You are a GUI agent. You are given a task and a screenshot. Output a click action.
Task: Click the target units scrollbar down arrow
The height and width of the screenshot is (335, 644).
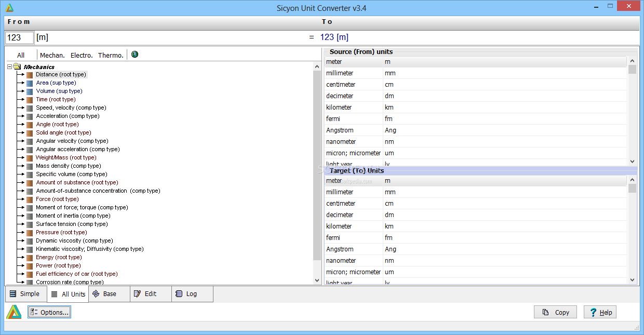[x=632, y=280]
